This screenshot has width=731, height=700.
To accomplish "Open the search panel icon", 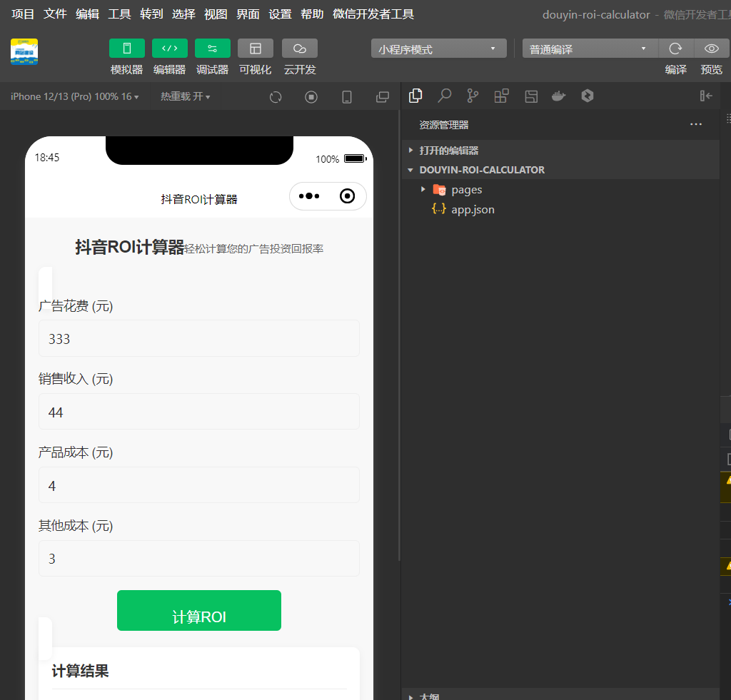I will pyautogui.click(x=444, y=96).
